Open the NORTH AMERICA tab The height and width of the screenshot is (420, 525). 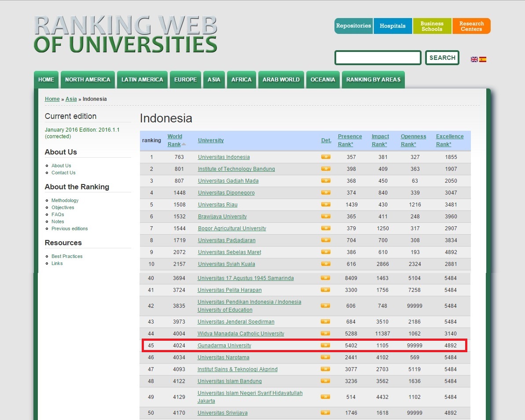(x=88, y=80)
